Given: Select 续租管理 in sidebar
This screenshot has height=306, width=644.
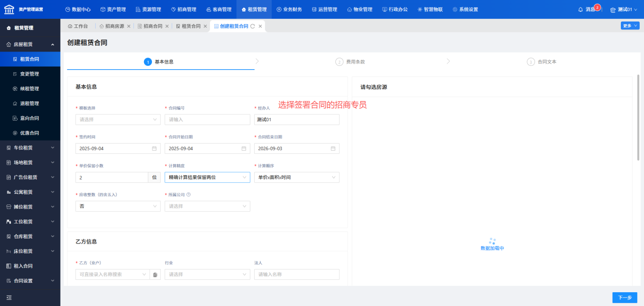Looking at the screenshot, I should [30, 89].
